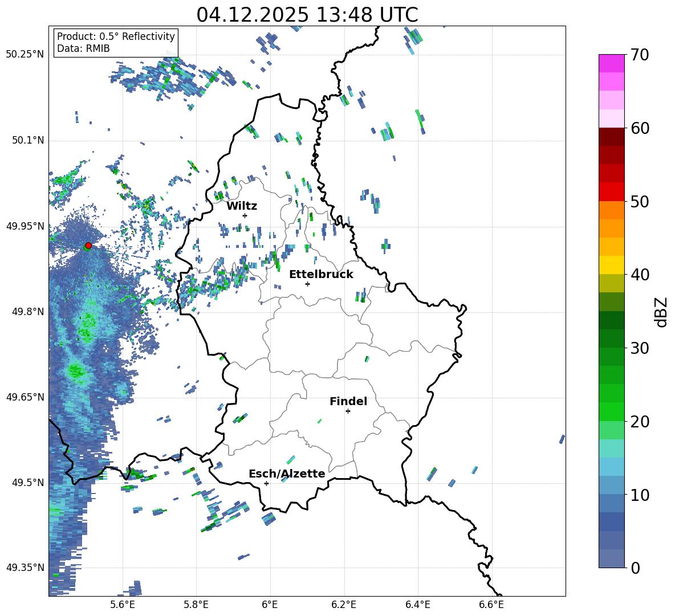Click the 5.8°E longitude label
Image resolution: width=675 pixels, height=616 pixels.
click(x=196, y=605)
